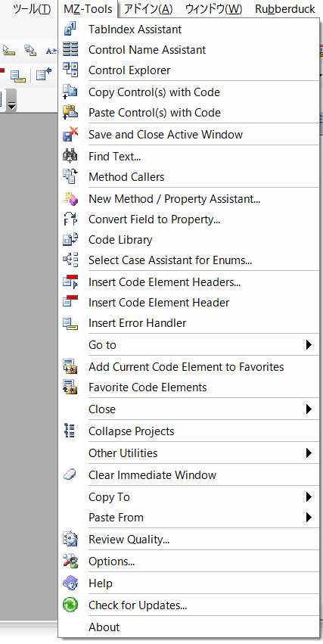This screenshot has height=644, width=323.
Task: Open the ウィンドウ(W) menu
Action: (x=213, y=8)
